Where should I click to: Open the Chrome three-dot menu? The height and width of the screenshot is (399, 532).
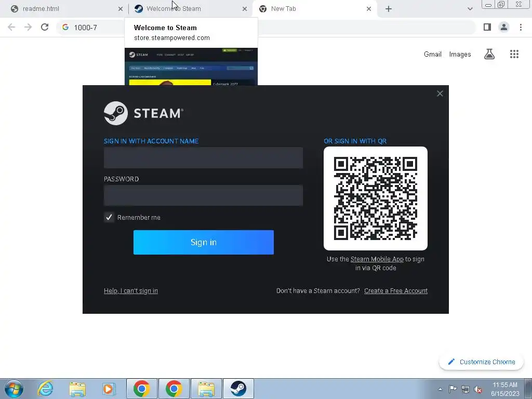pos(521,27)
